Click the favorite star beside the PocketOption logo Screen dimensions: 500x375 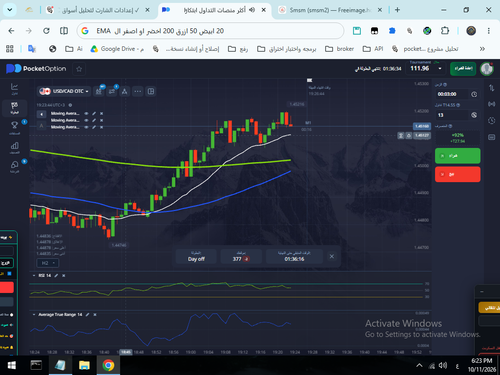click(x=79, y=69)
